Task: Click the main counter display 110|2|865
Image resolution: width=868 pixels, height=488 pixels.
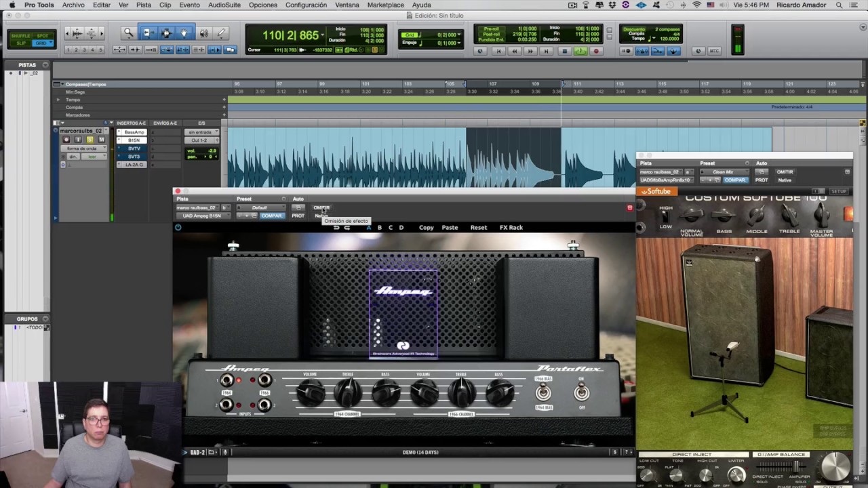Action: tap(290, 35)
